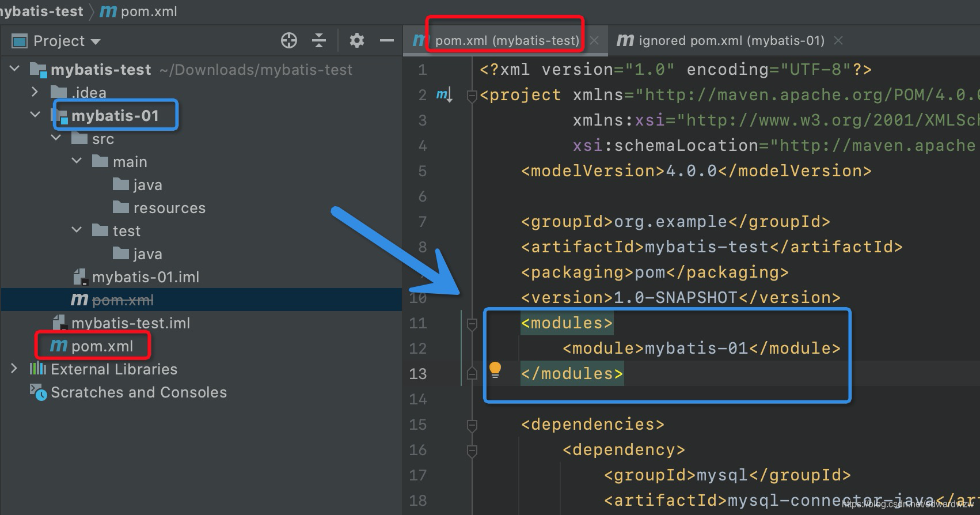Toggle fold marker at closing modules line 13

tap(472, 374)
